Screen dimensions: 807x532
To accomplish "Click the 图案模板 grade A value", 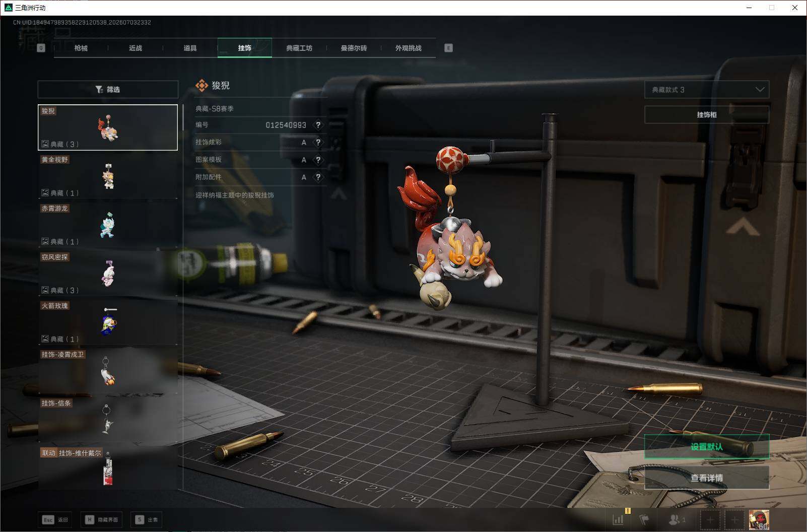I will tap(304, 160).
